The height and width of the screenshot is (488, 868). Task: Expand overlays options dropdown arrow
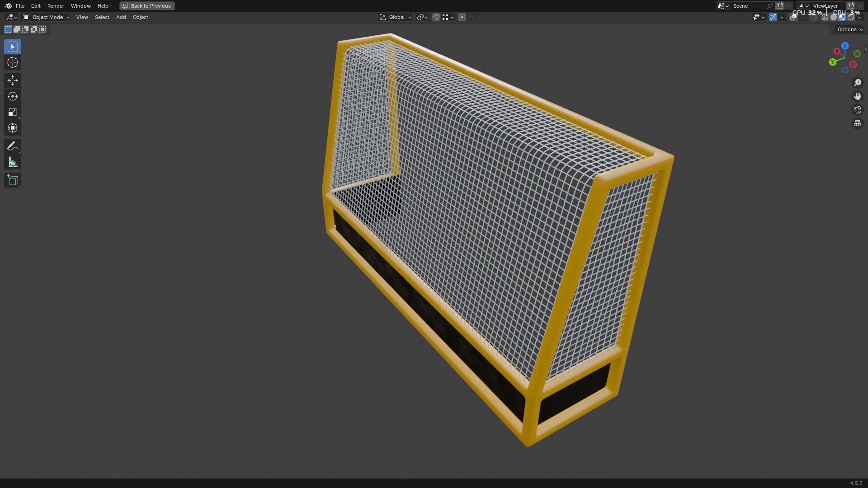tap(802, 17)
